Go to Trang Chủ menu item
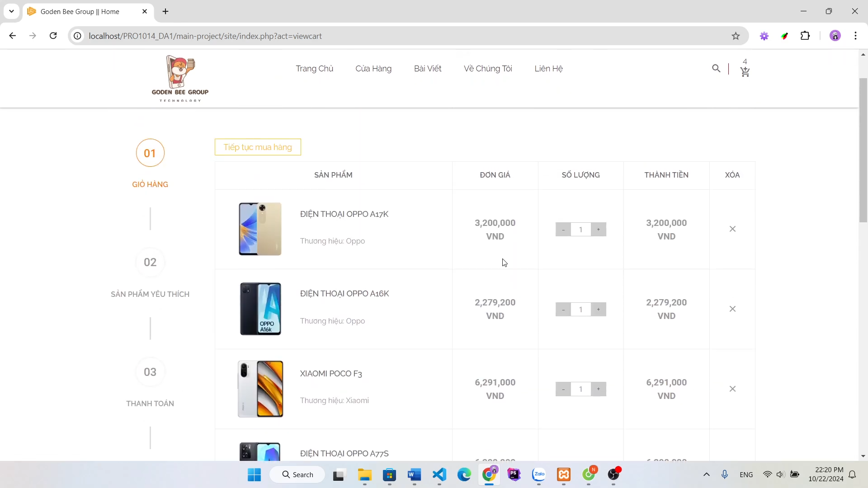The height and width of the screenshot is (488, 868). [x=315, y=69]
